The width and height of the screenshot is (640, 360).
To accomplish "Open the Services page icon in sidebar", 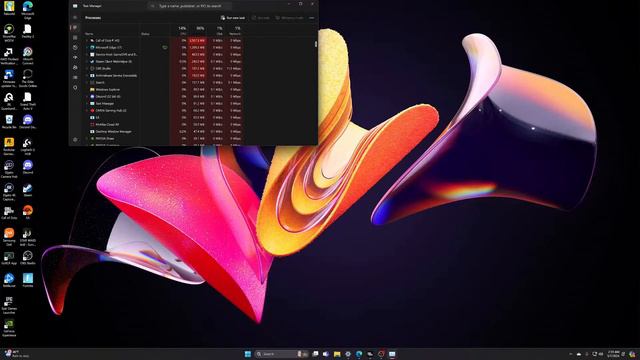I will pos(75,87).
